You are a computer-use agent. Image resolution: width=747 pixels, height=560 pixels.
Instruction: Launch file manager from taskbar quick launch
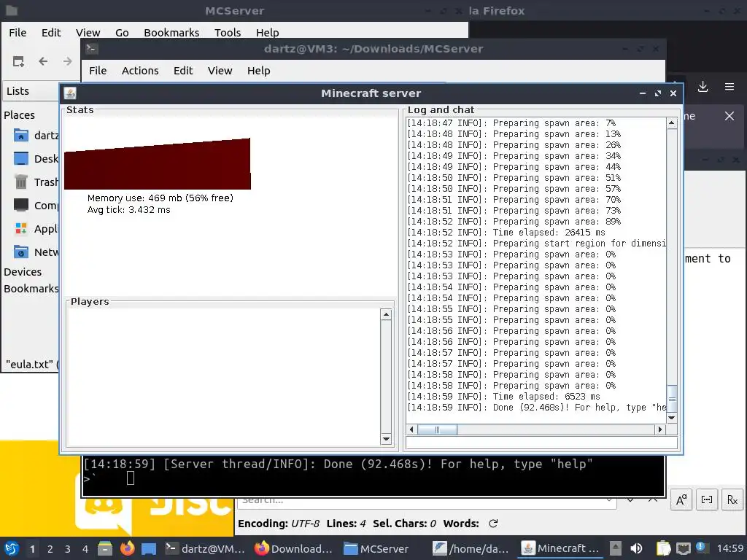pyautogui.click(x=105, y=548)
